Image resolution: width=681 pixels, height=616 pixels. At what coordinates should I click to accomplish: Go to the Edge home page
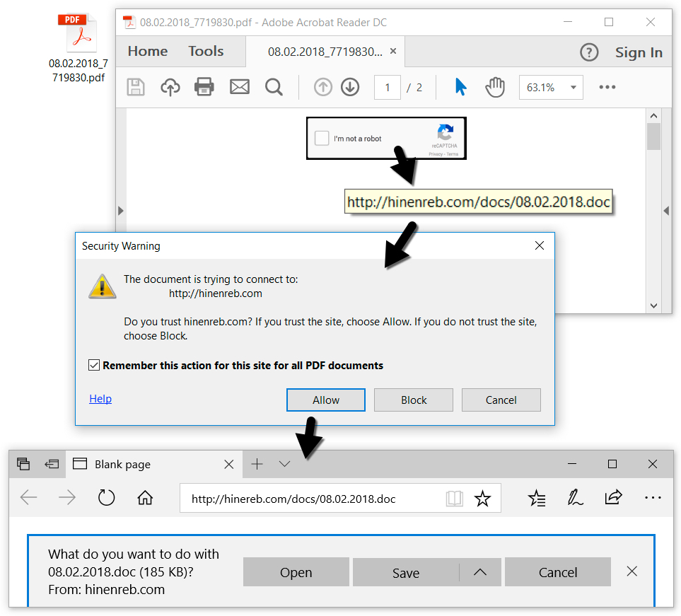(x=145, y=498)
